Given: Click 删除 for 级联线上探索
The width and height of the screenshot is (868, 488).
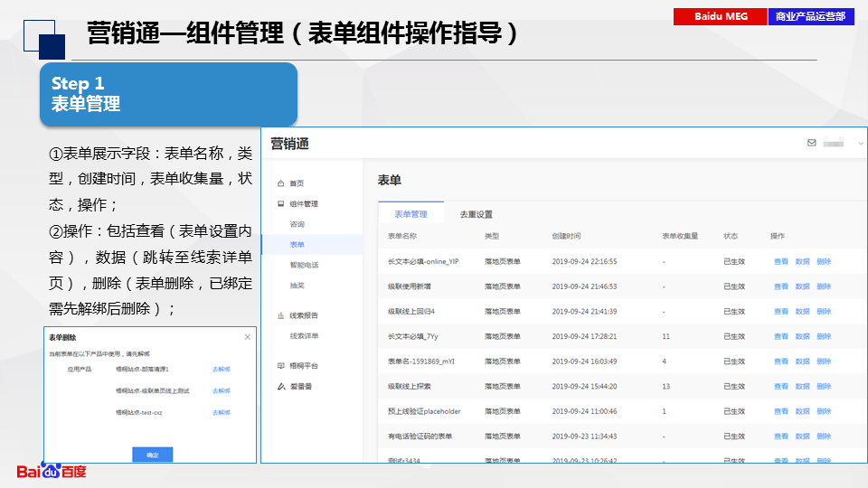Looking at the screenshot, I should [x=825, y=386].
